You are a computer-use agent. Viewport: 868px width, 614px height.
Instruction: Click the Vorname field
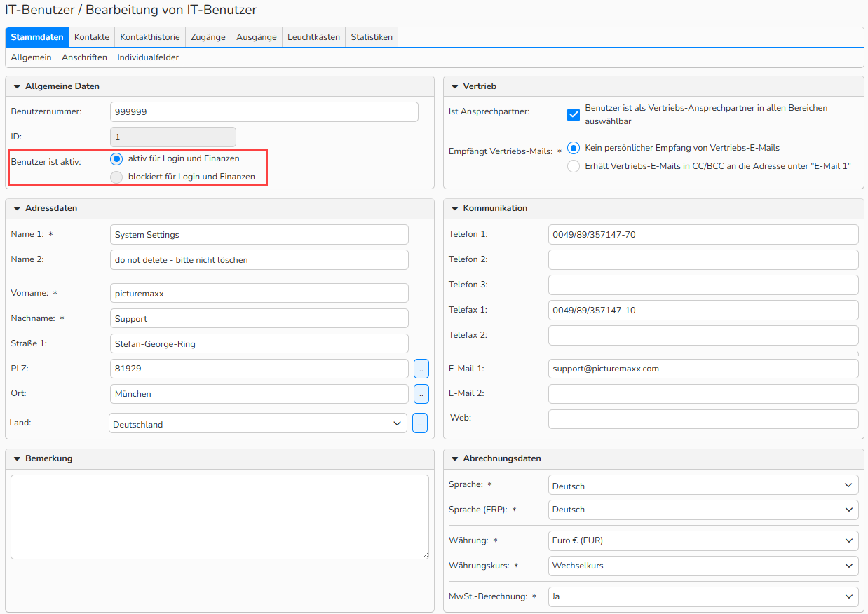(259, 293)
